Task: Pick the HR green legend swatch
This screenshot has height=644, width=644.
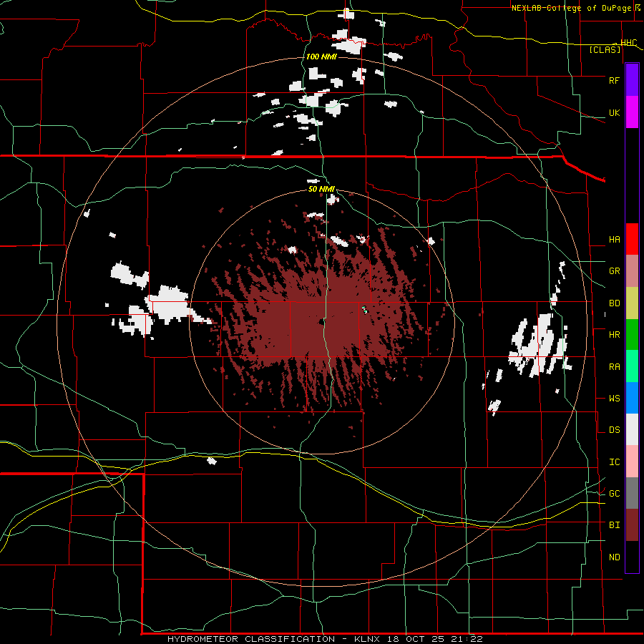Action: (x=632, y=335)
